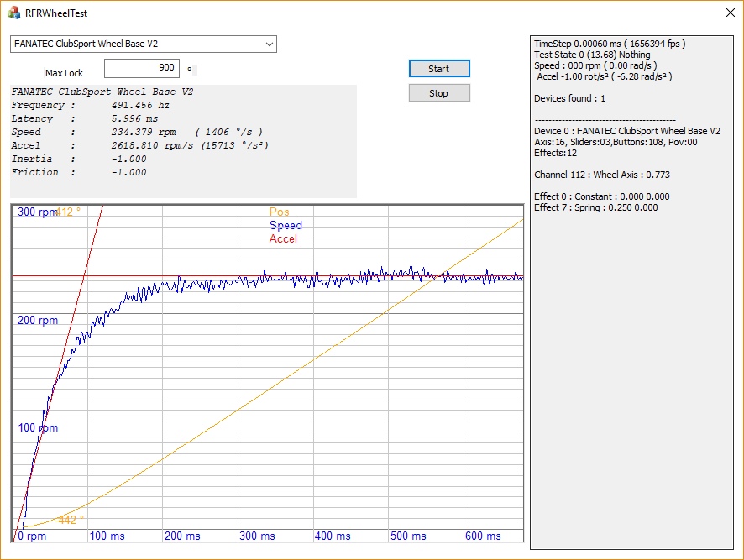Click the 300 rpm axis label
This screenshot has height=560, width=744.
[35, 212]
